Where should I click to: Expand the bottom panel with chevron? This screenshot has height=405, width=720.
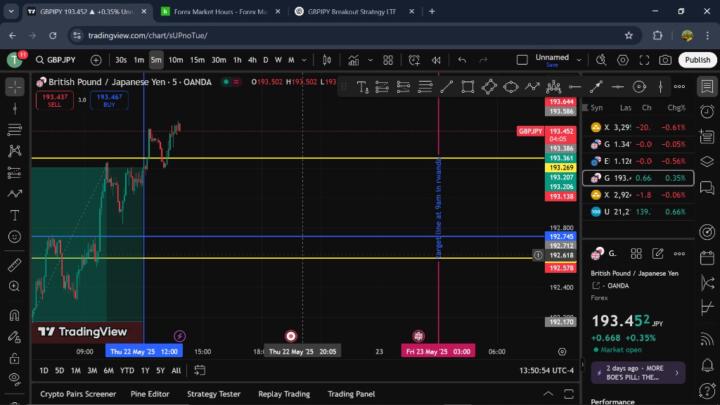tap(548, 394)
